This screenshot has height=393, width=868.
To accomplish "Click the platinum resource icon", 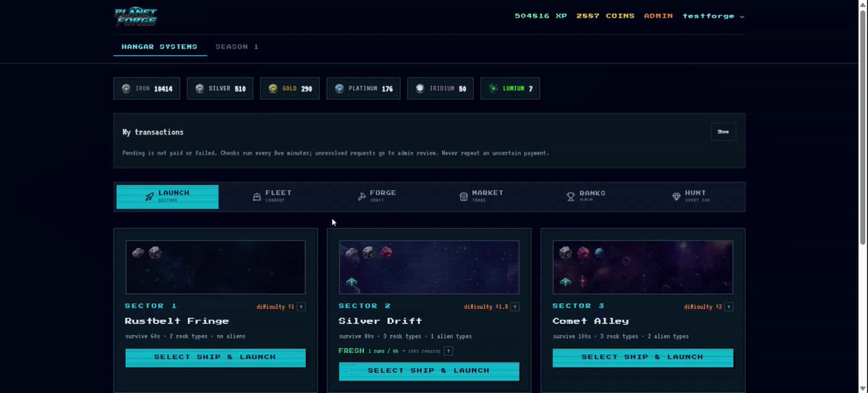I will pyautogui.click(x=339, y=88).
